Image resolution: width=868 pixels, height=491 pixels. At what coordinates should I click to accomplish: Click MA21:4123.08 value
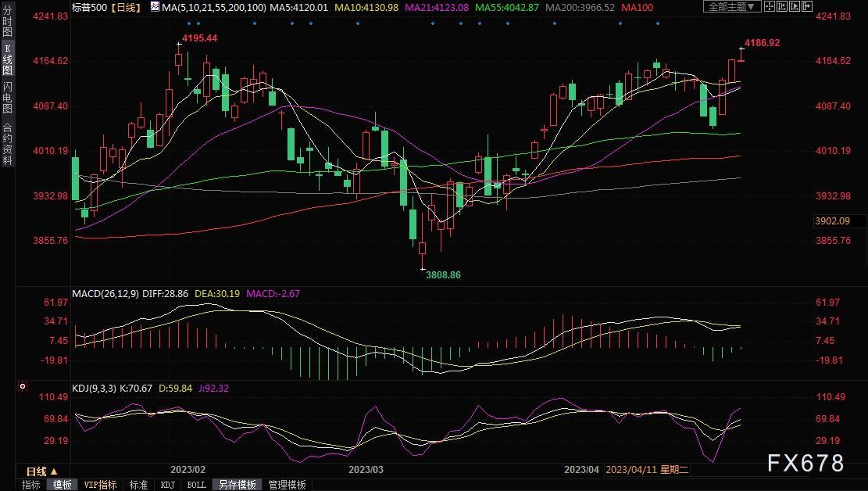437,7
